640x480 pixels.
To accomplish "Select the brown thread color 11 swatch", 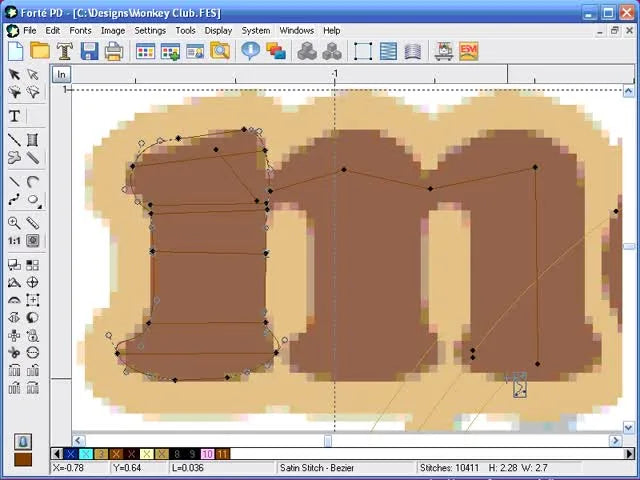I will point(222,454).
